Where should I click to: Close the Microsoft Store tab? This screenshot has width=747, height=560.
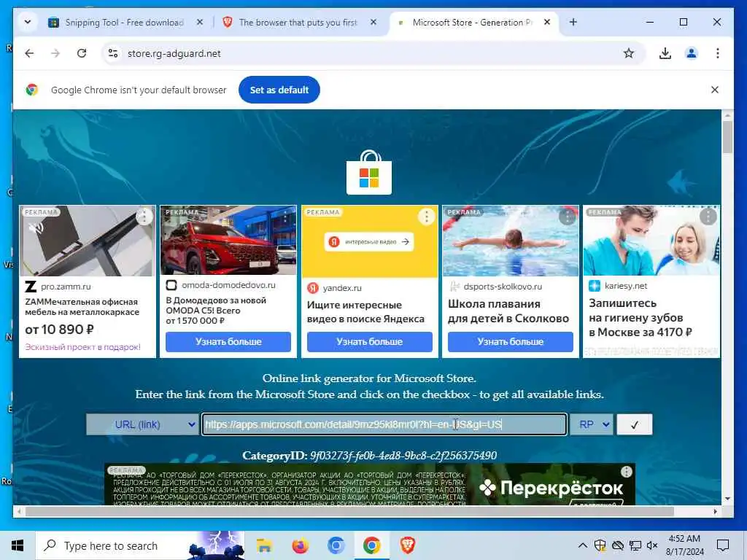tap(547, 22)
